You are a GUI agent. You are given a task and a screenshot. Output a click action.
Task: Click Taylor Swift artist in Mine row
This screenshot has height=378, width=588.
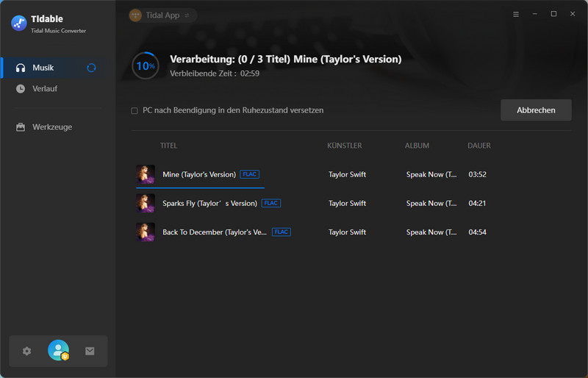[x=347, y=174]
